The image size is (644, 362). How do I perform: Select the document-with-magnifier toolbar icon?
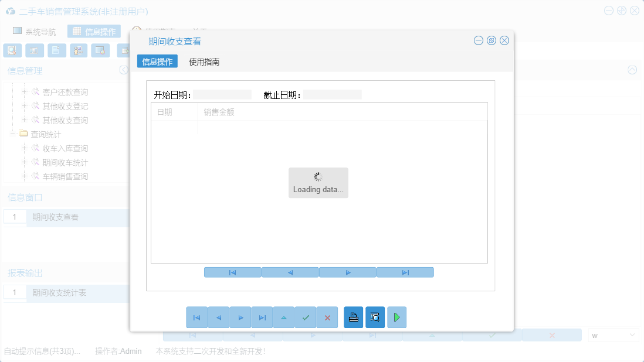click(12, 50)
